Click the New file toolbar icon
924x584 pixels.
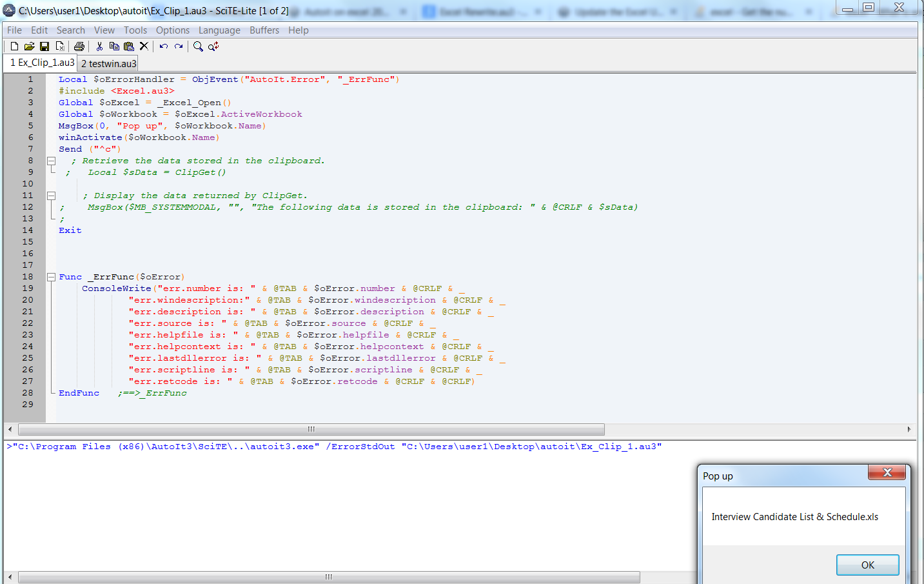(14, 46)
